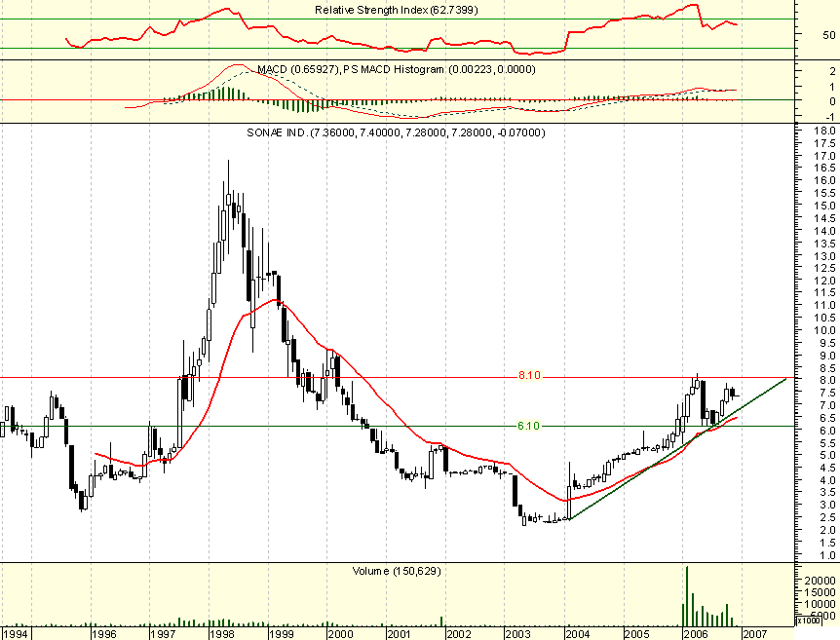The width and height of the screenshot is (840, 640).
Task: Click the 2003 year label on time axis
Action: pyautogui.click(x=518, y=634)
